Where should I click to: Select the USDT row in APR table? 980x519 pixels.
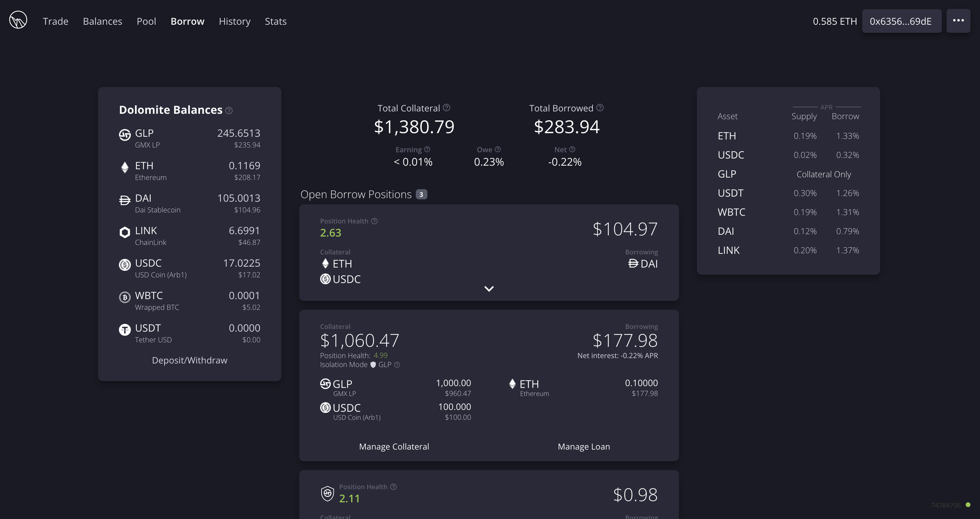pos(788,193)
